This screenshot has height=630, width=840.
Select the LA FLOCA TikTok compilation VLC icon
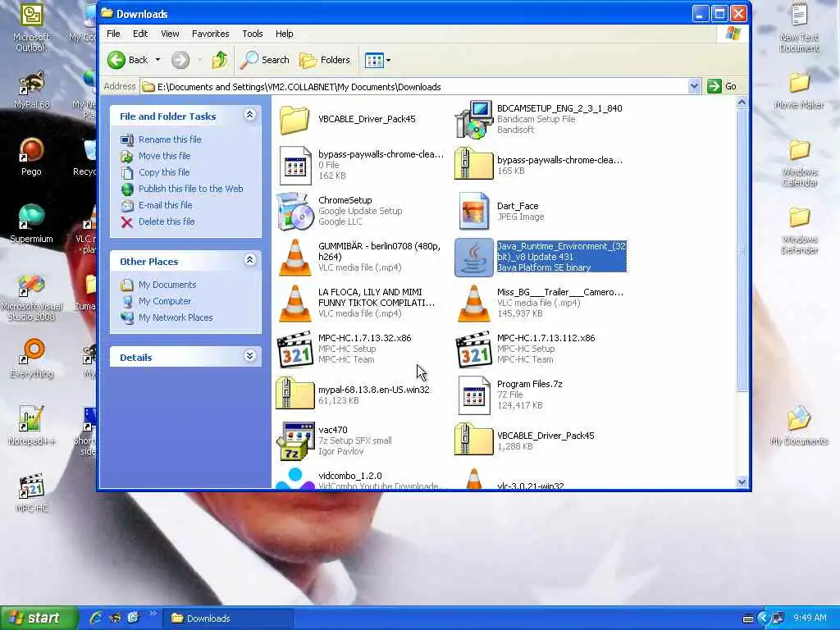(x=294, y=304)
